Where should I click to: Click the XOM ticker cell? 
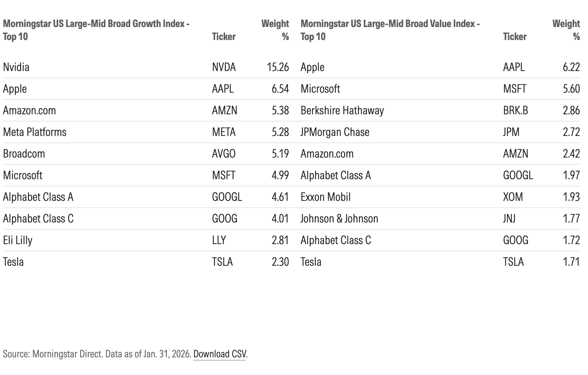(513, 197)
